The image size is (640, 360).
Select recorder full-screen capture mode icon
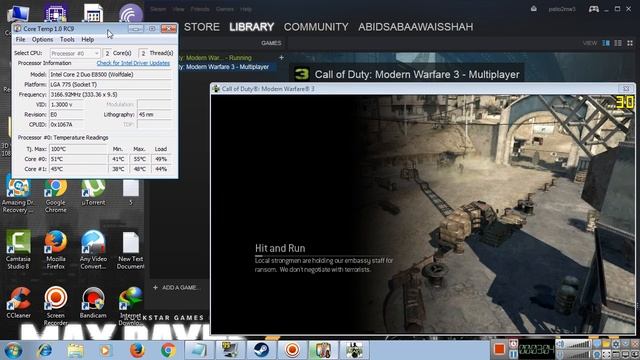pos(606,355)
